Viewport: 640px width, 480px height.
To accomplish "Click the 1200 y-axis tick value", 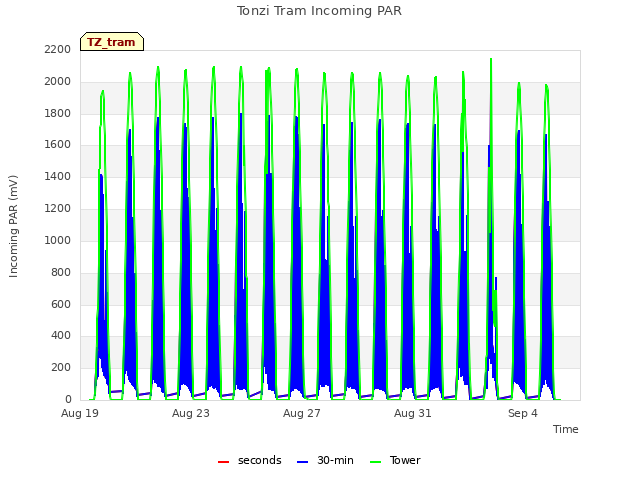I will pyautogui.click(x=58, y=209).
